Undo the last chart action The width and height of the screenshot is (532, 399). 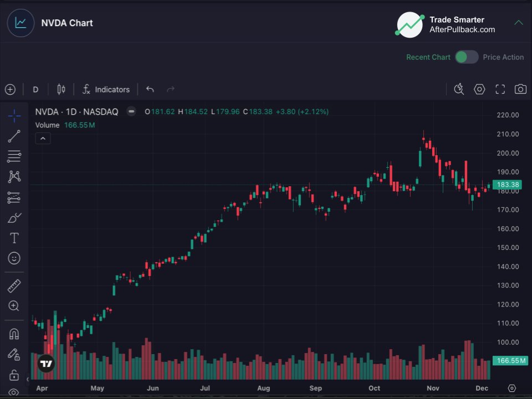pyautogui.click(x=150, y=89)
